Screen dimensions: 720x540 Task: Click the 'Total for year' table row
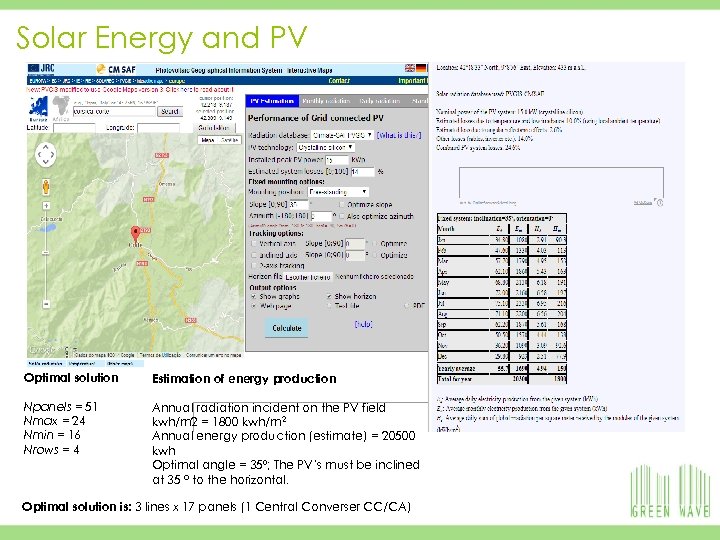coord(501,379)
